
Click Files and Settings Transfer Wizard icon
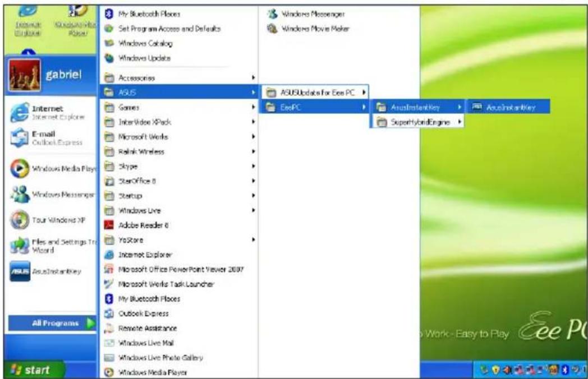pyautogui.click(x=20, y=246)
